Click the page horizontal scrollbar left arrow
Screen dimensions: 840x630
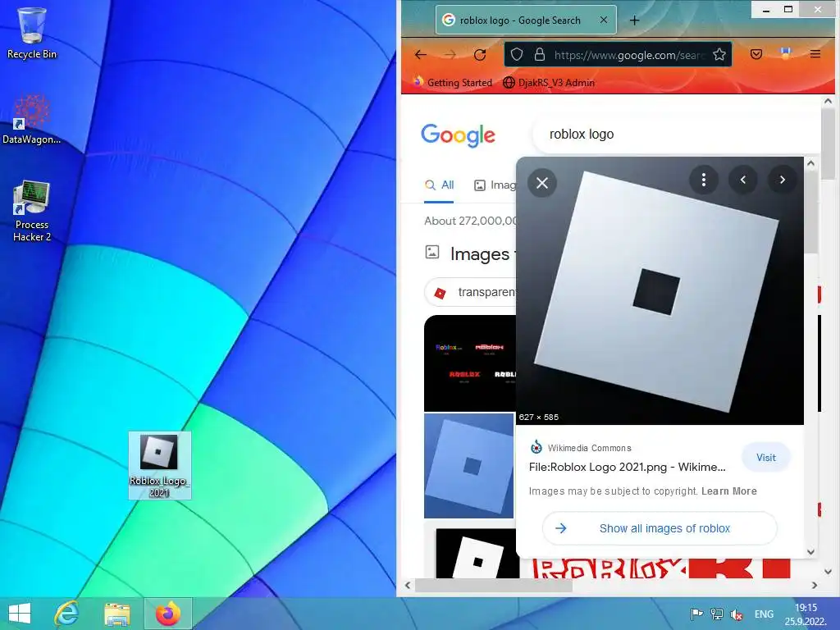pos(408,586)
